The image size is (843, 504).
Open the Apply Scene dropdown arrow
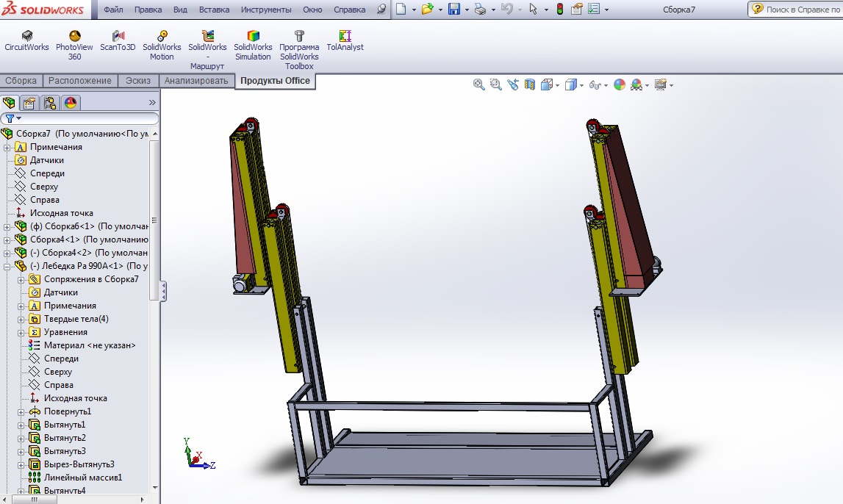pyautogui.click(x=647, y=85)
